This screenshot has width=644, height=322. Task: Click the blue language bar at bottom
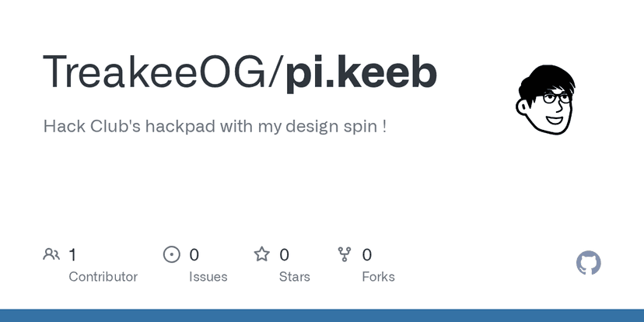(322, 315)
